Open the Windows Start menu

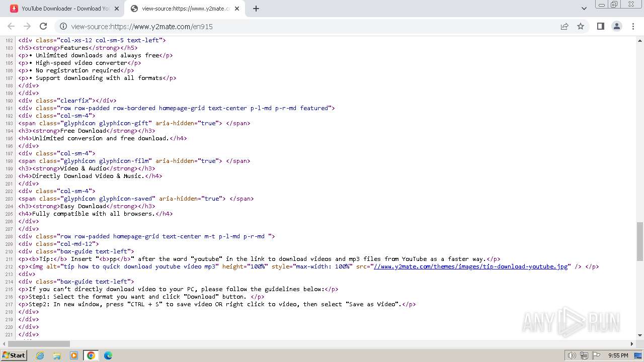(14, 355)
